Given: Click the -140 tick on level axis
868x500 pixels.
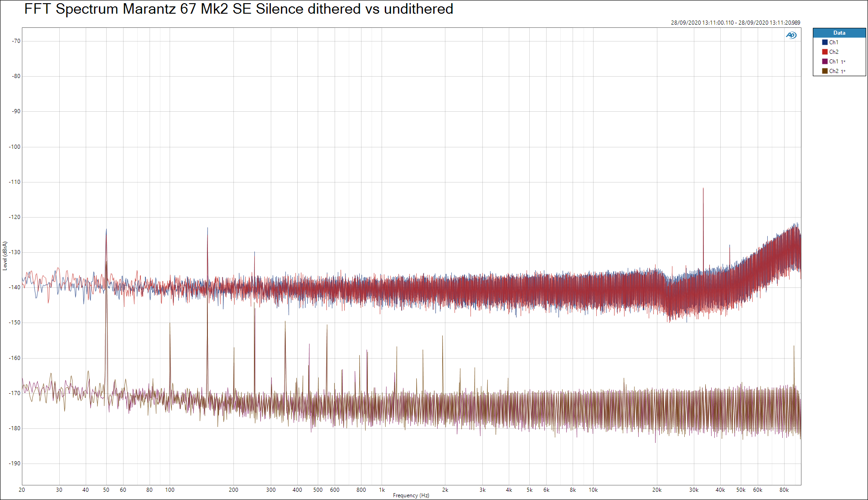Looking at the screenshot, I should click(x=15, y=287).
